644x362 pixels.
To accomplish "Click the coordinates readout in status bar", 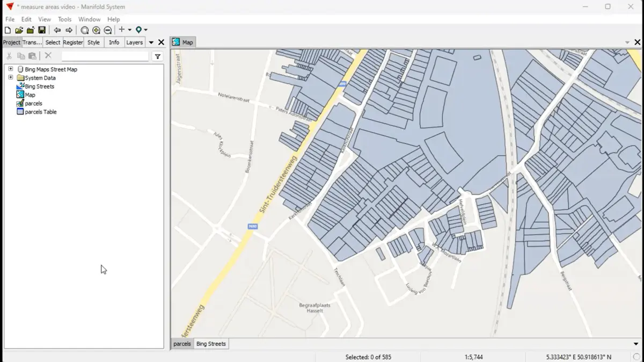I will pos(579,357).
